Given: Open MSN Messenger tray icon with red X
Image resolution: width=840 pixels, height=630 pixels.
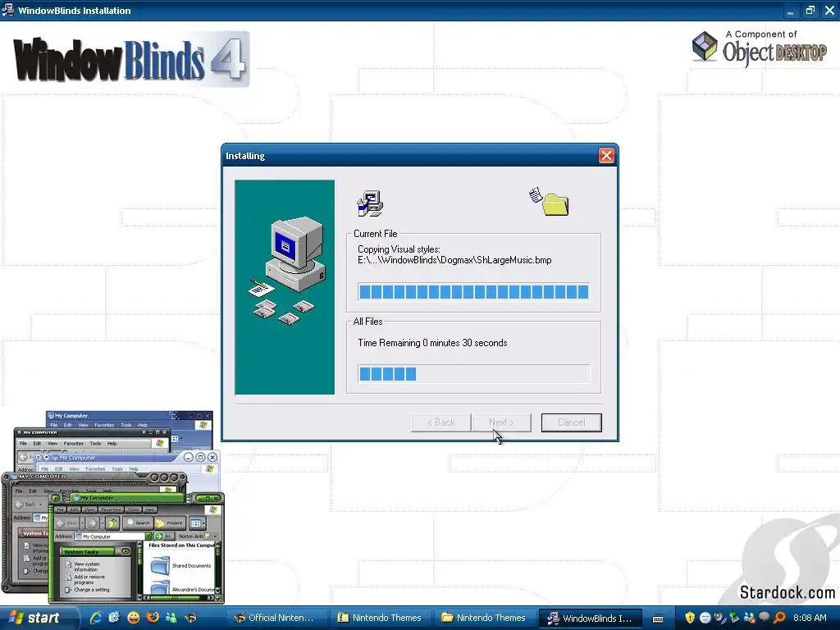Looking at the screenshot, I should coord(750,618).
